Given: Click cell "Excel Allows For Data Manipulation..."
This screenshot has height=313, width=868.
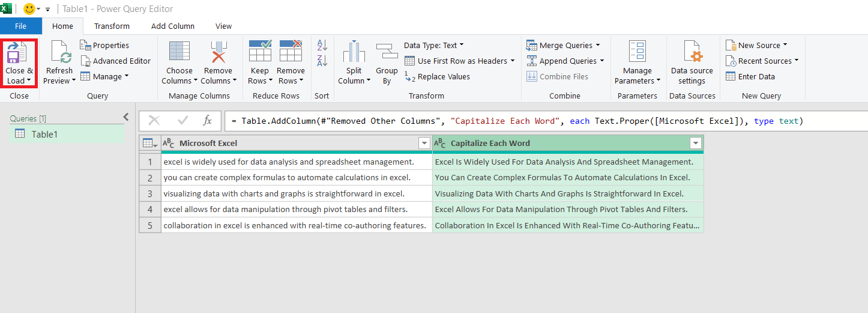Looking at the screenshot, I should click(568, 209).
